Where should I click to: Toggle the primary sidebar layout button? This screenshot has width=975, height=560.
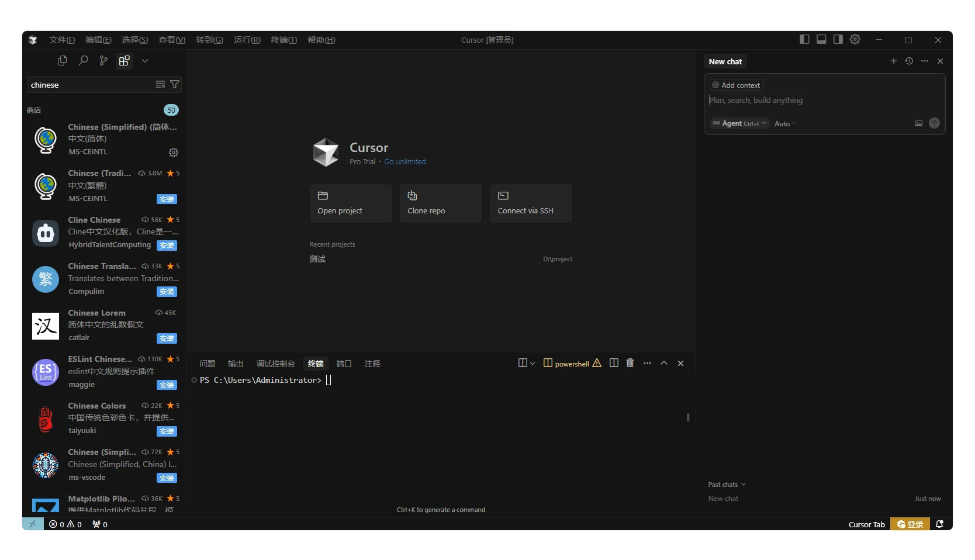(x=804, y=39)
